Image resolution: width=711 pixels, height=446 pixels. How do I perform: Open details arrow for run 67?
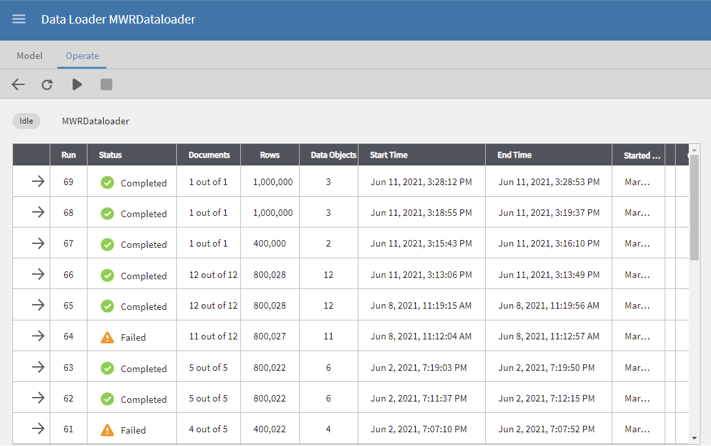click(x=38, y=244)
